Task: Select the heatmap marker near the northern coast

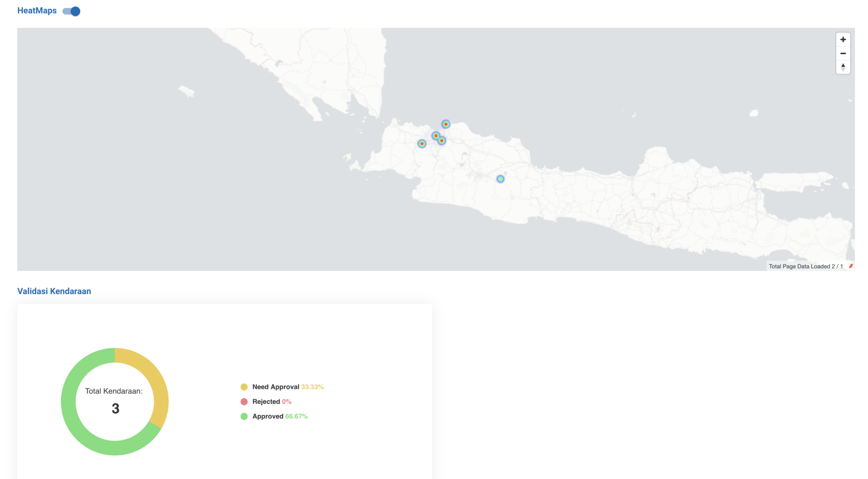Action: pos(445,124)
